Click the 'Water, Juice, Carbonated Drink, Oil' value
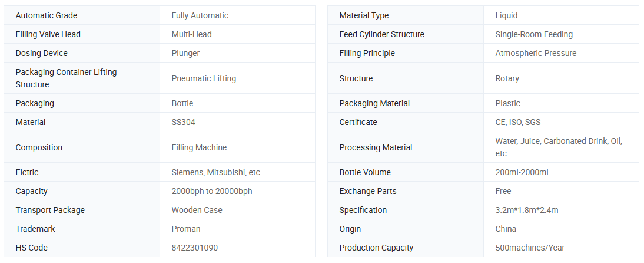644x263 pixels. 559,142
